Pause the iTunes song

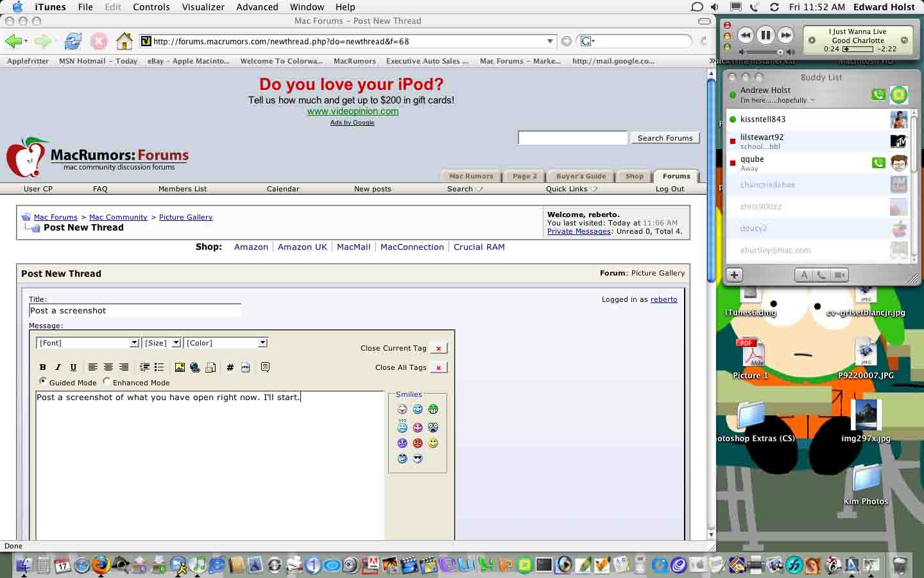(x=766, y=35)
